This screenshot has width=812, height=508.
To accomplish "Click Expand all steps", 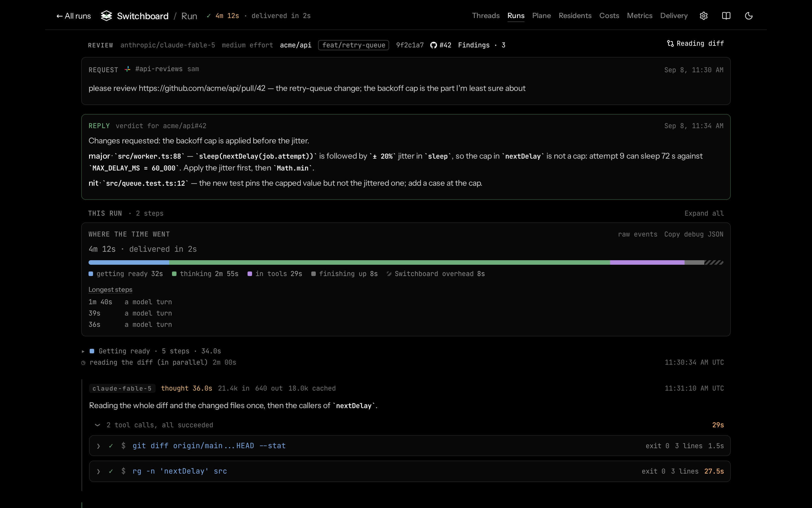I will (704, 213).
